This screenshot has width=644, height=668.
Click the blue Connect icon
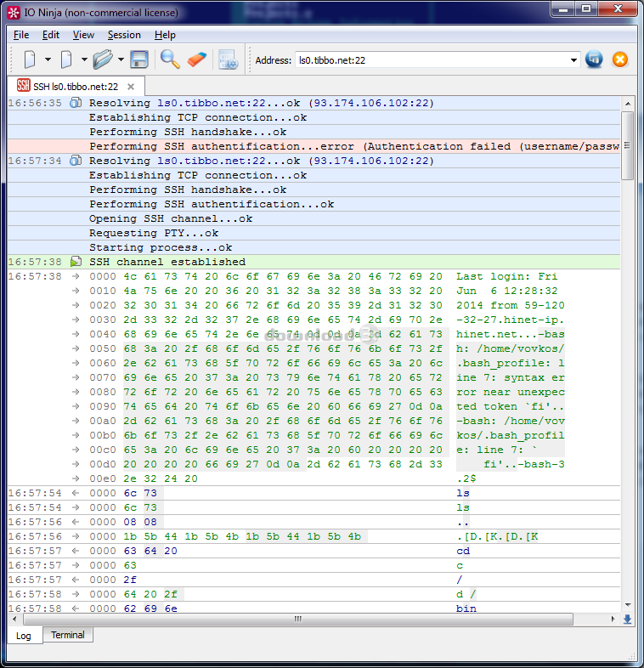click(x=594, y=59)
